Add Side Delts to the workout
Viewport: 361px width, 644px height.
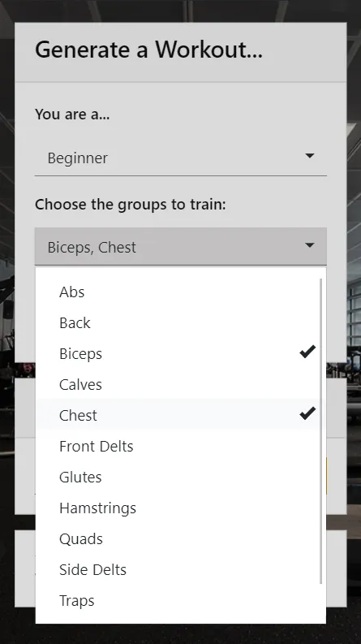pos(178,569)
